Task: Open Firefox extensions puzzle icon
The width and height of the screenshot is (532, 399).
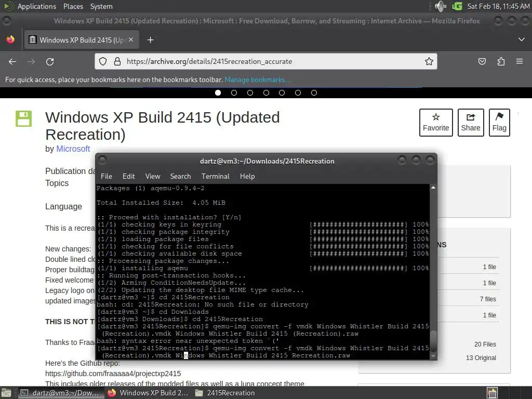Action: [x=501, y=61]
